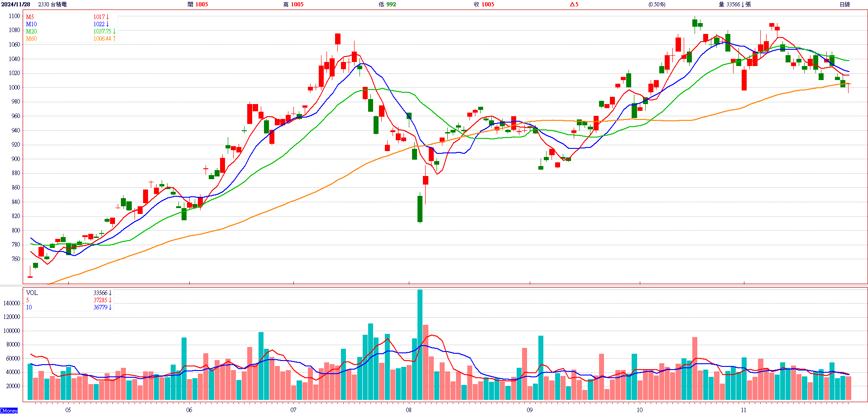Click the 100000 volume axis label
868x418 pixels.
tap(12, 331)
